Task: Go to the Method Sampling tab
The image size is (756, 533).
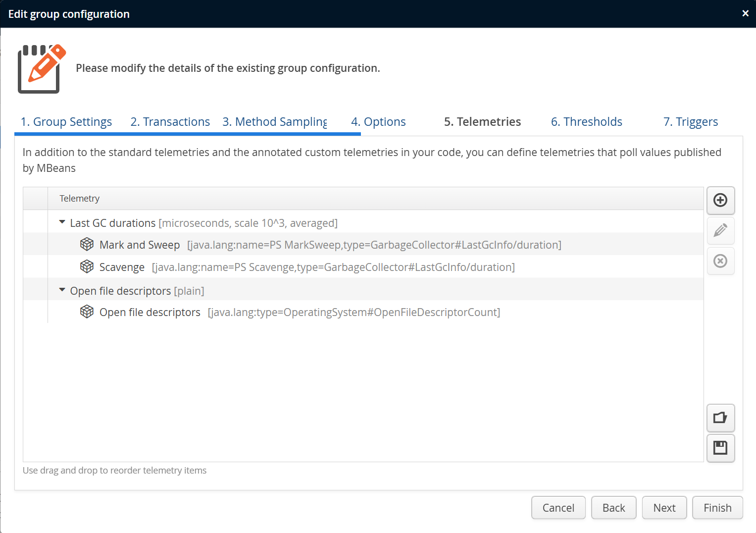Action: 275,122
